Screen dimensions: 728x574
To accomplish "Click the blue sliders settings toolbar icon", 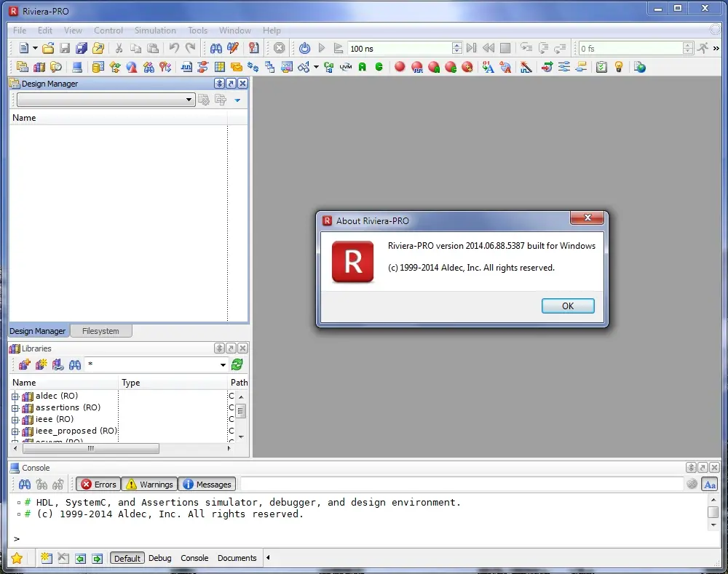I will (x=564, y=67).
